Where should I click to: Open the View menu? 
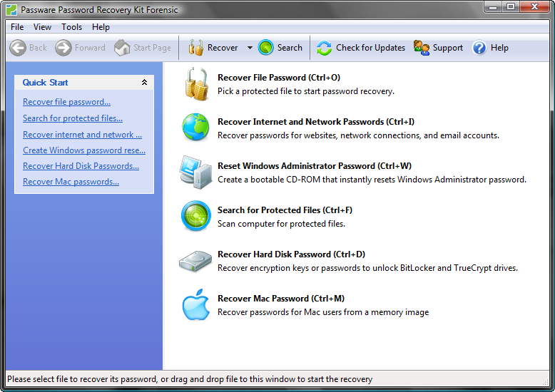coord(43,27)
